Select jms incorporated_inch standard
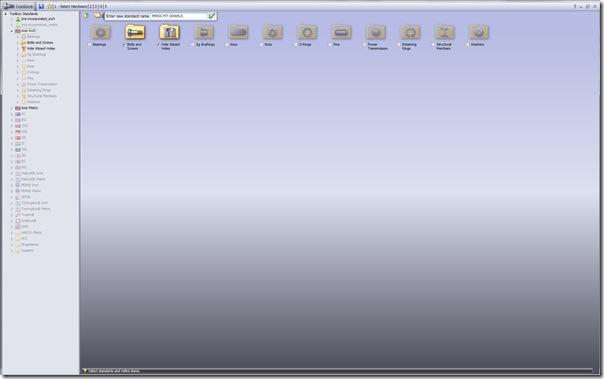Viewport: 604px width, 379px height. 38,19
